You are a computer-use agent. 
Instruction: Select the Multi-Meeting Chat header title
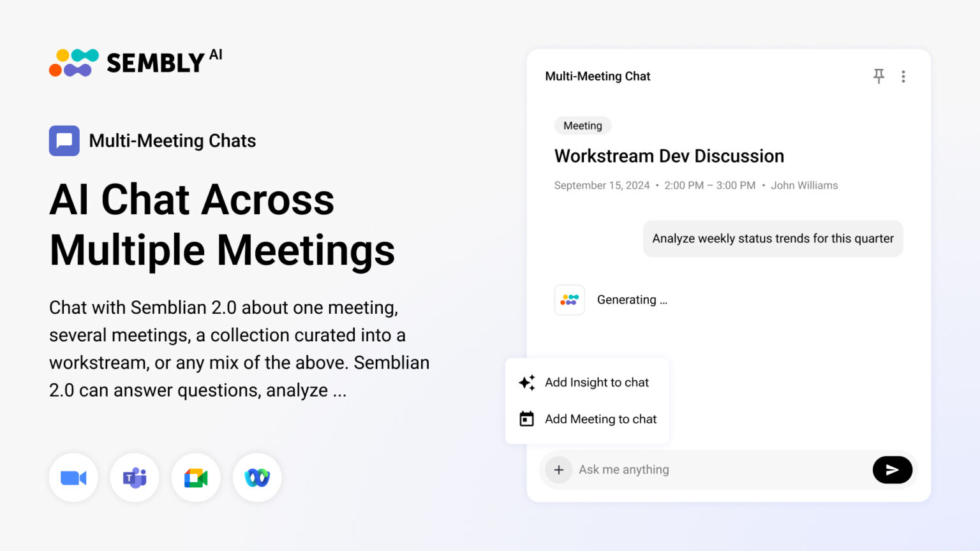coord(597,76)
